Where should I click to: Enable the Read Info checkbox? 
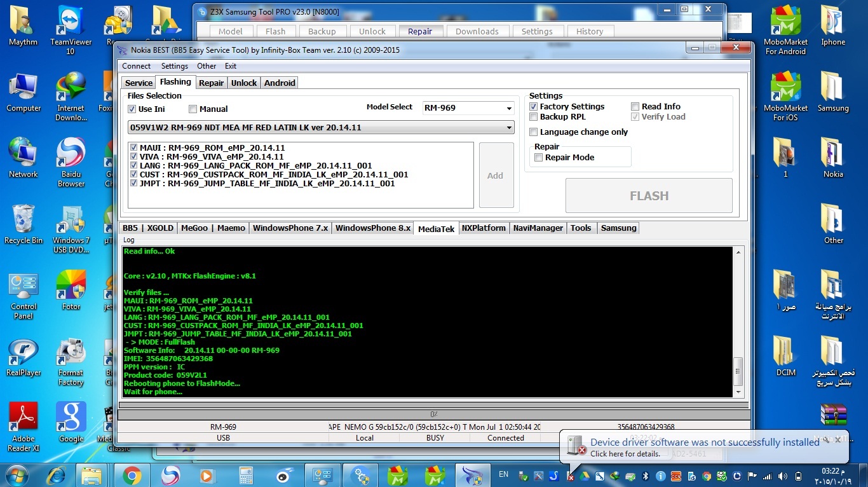(635, 107)
